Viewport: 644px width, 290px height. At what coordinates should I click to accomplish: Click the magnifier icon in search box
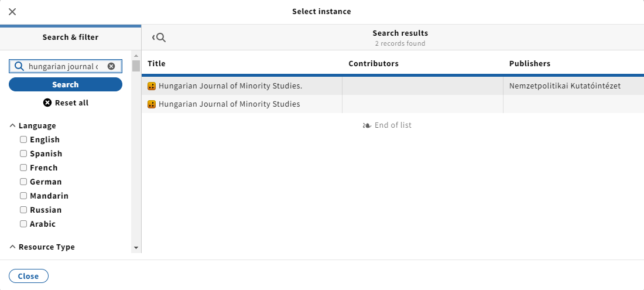pyautogui.click(x=19, y=66)
